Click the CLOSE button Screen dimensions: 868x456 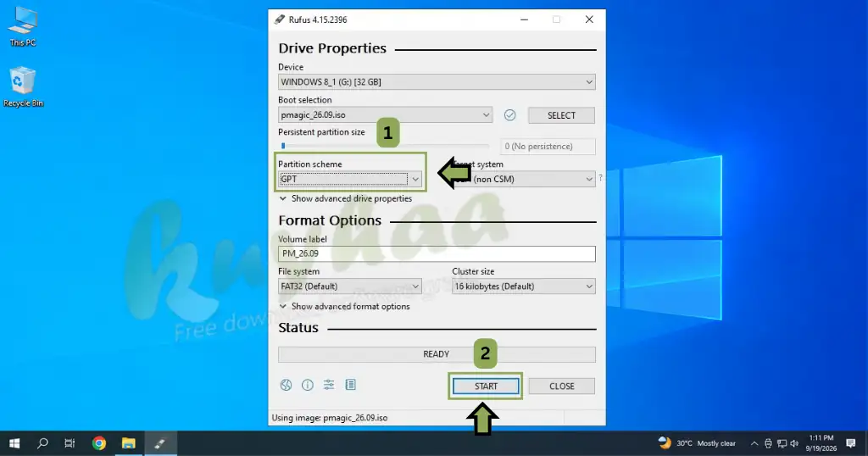pos(562,386)
